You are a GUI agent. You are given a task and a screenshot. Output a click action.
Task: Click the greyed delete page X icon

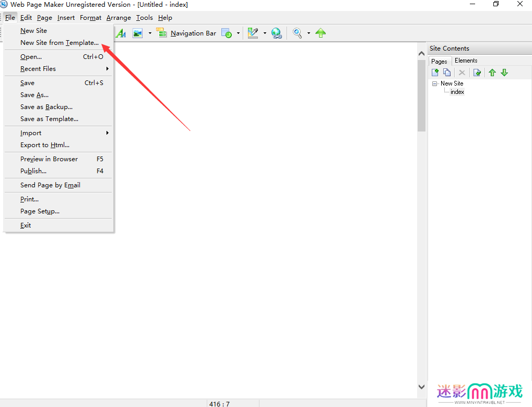pyautogui.click(x=462, y=72)
